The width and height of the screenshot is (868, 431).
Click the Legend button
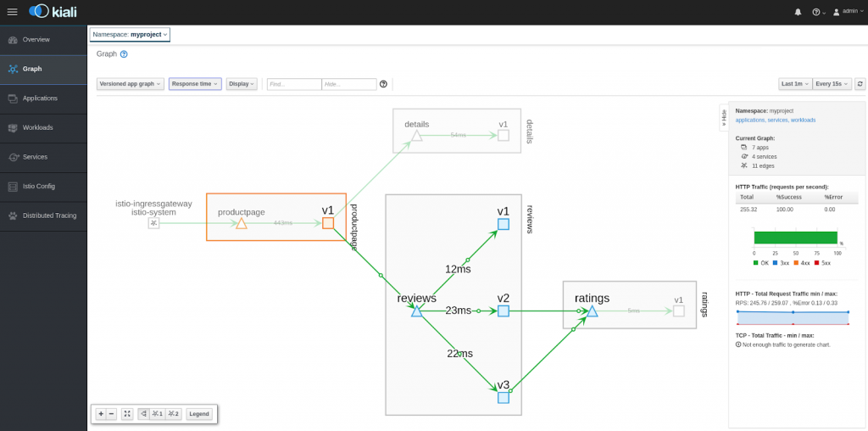pyautogui.click(x=199, y=414)
